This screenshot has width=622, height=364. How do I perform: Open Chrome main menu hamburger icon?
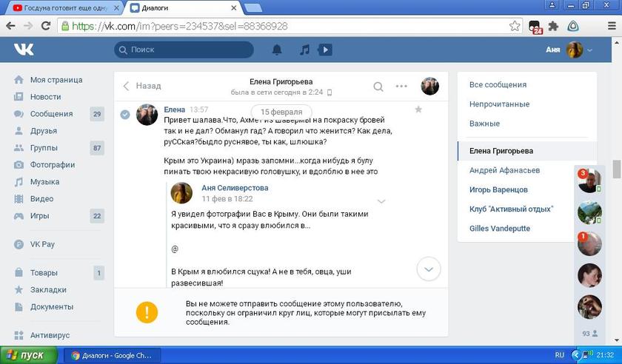tap(612, 26)
